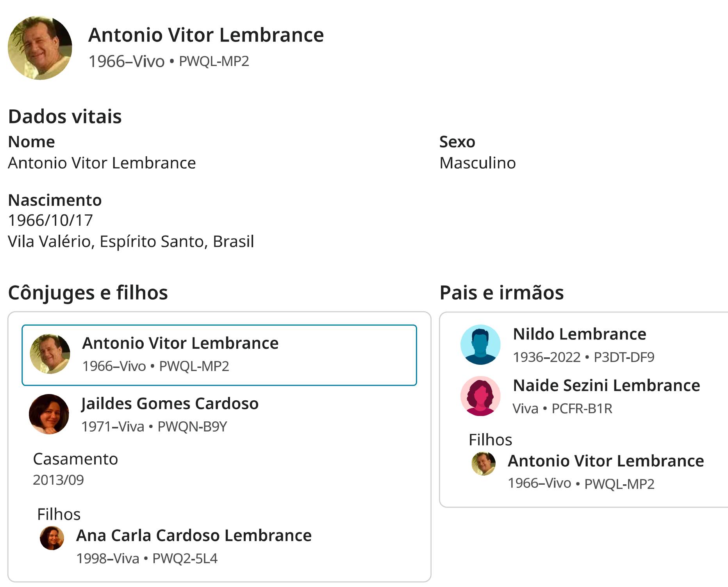Screen dimensions: 728x587
Task: Click Antonio Vitor Lembrance name in highlighted box
Action: pos(180,343)
